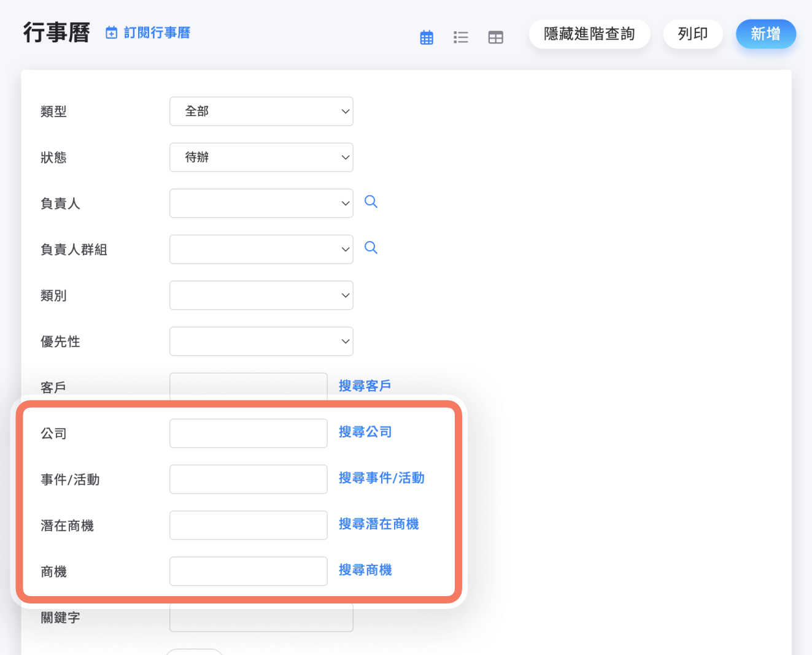Image resolution: width=812 pixels, height=655 pixels.
Task: Open 負責人群組 search via the magnifier icon
Action: coord(371,247)
